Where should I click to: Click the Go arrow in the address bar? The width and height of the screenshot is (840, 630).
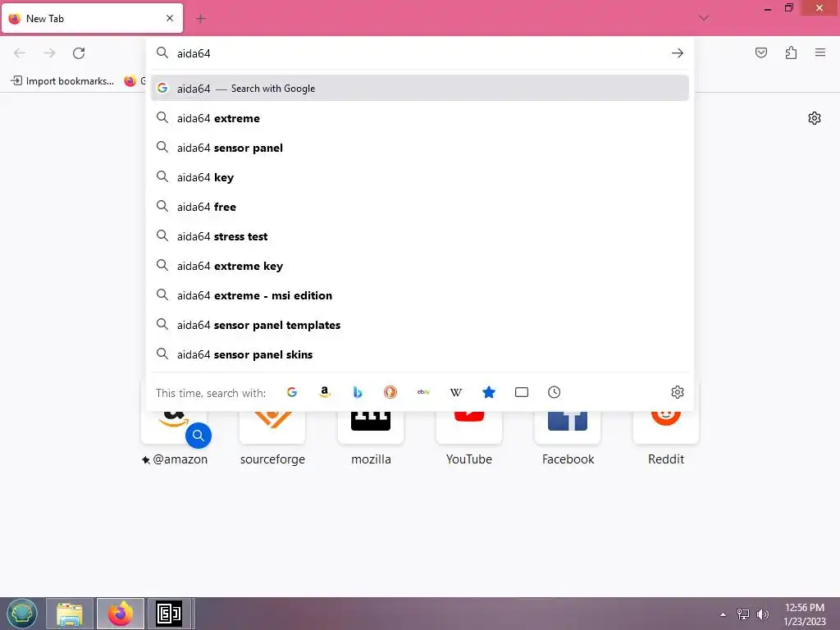click(677, 53)
